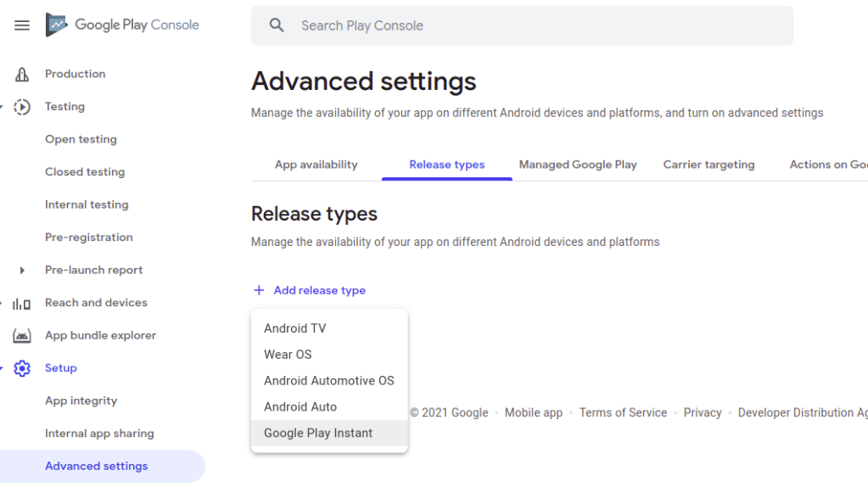Switch to the App availability tab
Viewport: 868px width, 487px height.
point(316,165)
